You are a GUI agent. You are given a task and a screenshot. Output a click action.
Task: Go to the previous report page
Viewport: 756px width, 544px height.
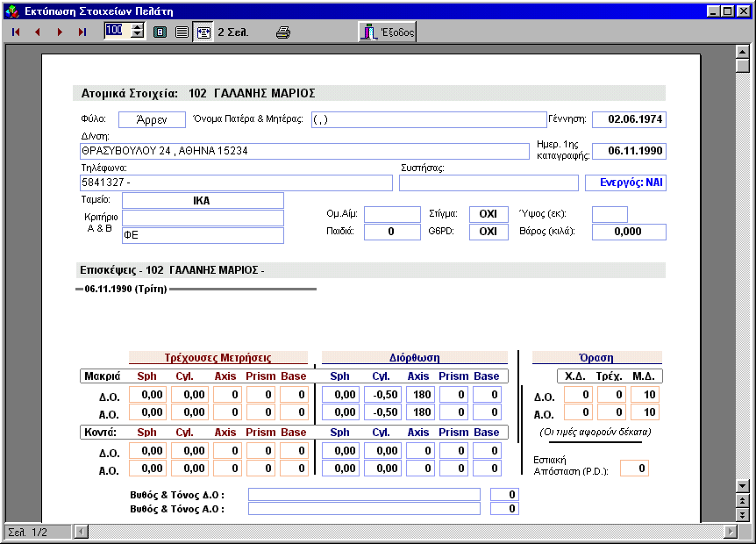[38, 32]
